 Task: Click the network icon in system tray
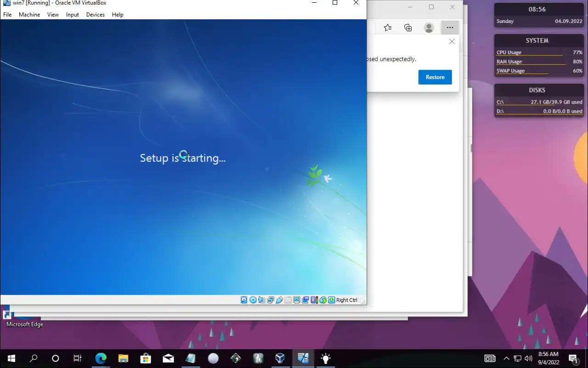pyautogui.click(x=517, y=358)
